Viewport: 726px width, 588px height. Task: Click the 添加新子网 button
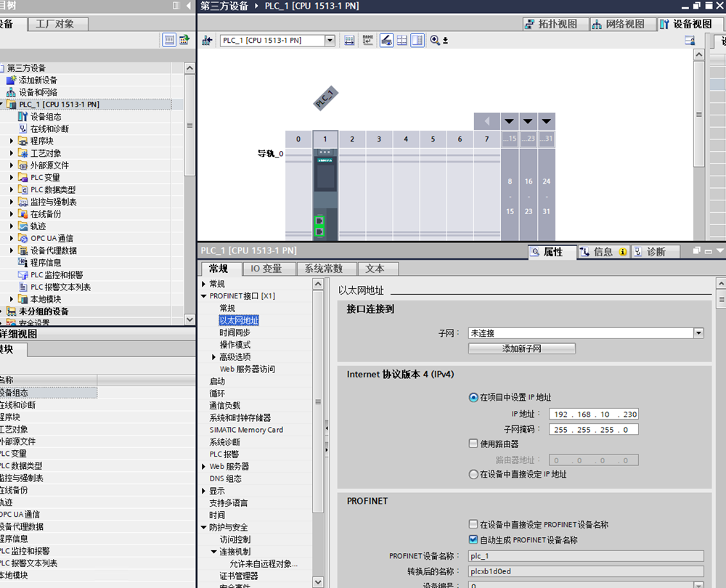[x=521, y=348]
